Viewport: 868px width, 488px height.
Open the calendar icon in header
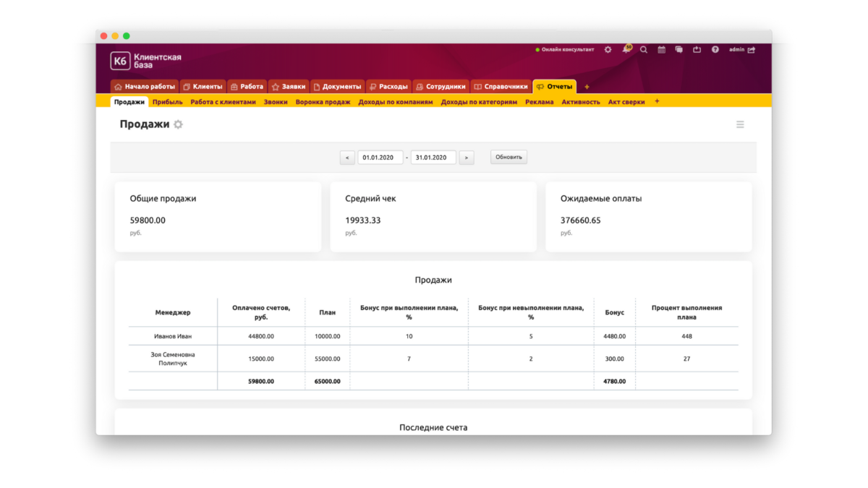click(661, 50)
